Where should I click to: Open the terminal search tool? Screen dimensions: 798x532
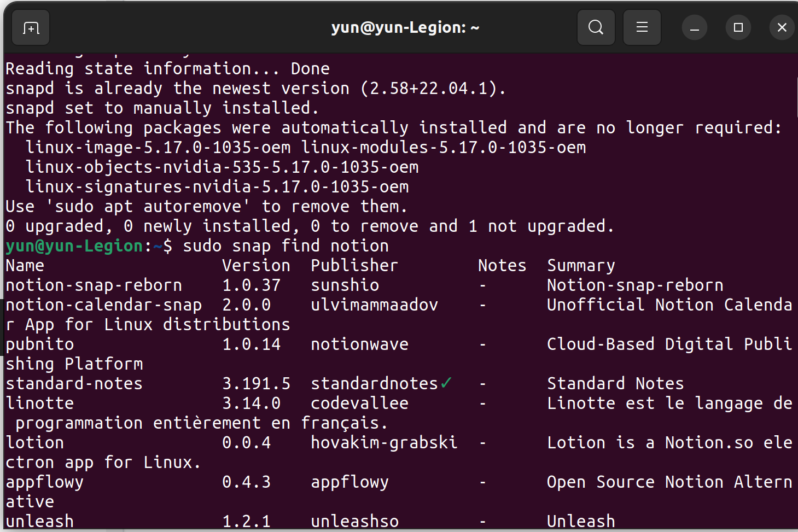(596, 27)
